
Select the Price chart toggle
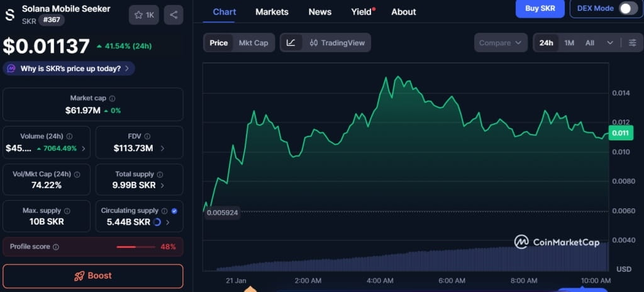pyautogui.click(x=218, y=43)
